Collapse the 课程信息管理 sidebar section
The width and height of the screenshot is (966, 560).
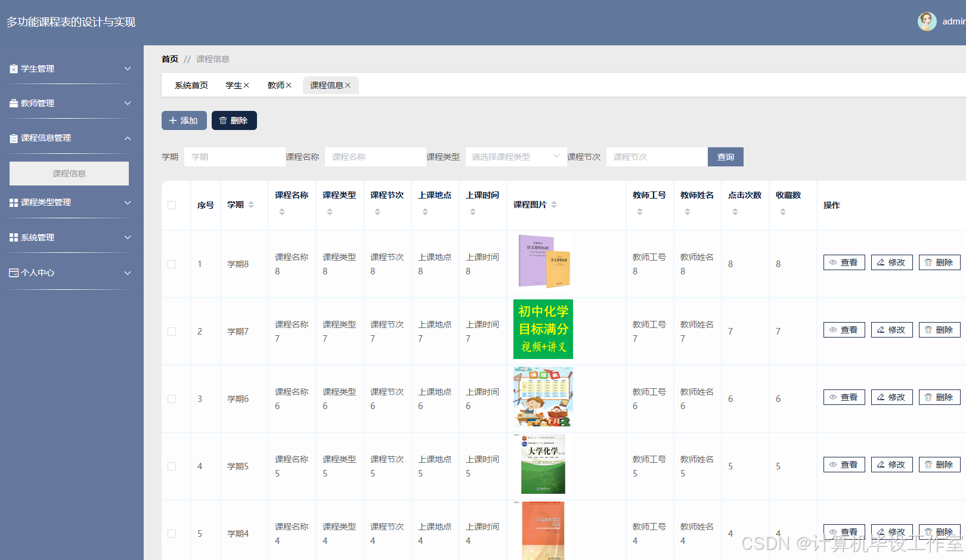(128, 138)
